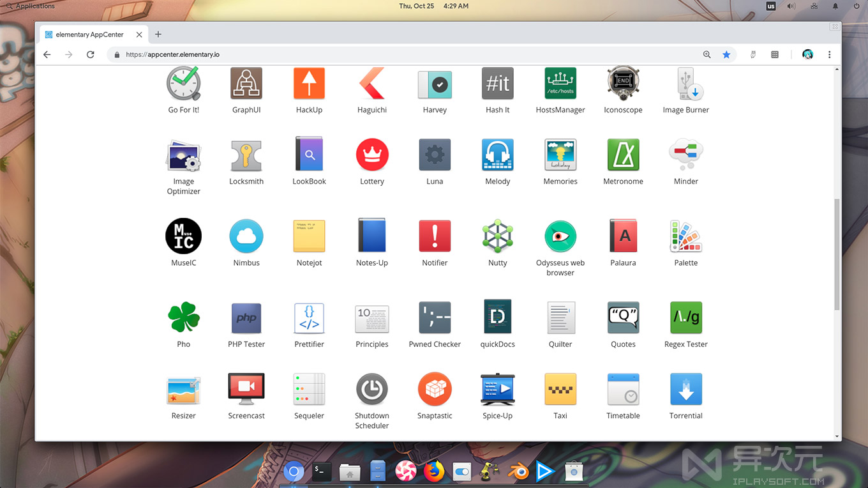Open Blender from the dock
Viewport: 868px width, 488px height.
(x=518, y=471)
